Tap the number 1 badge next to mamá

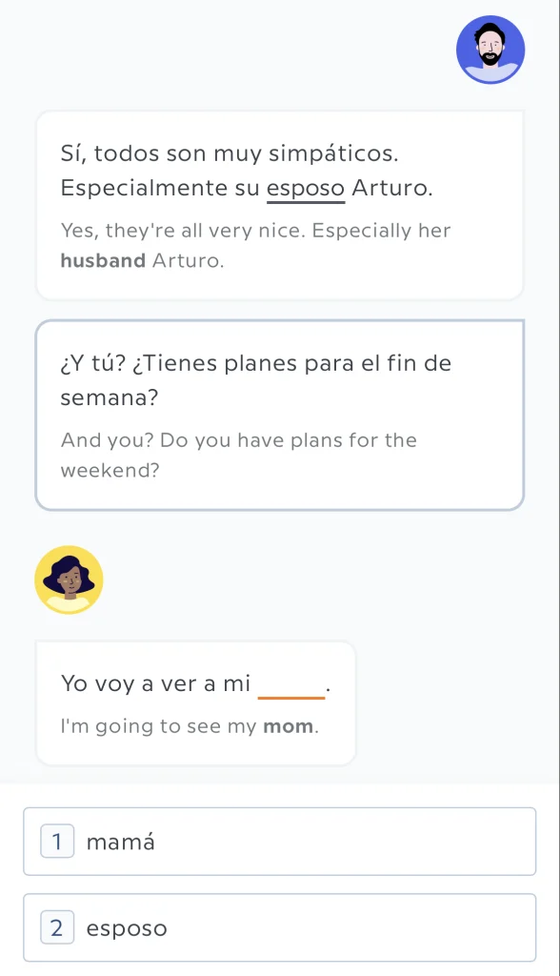click(56, 842)
